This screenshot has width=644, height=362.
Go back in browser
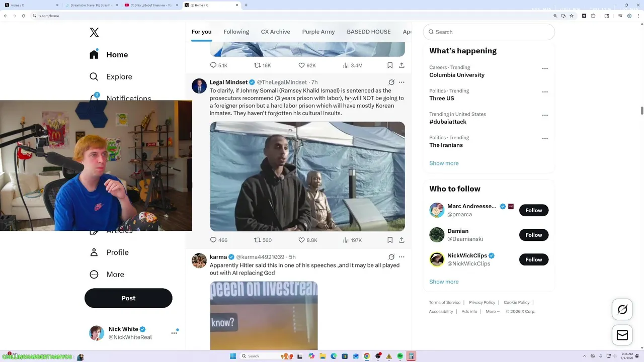pos(6,16)
